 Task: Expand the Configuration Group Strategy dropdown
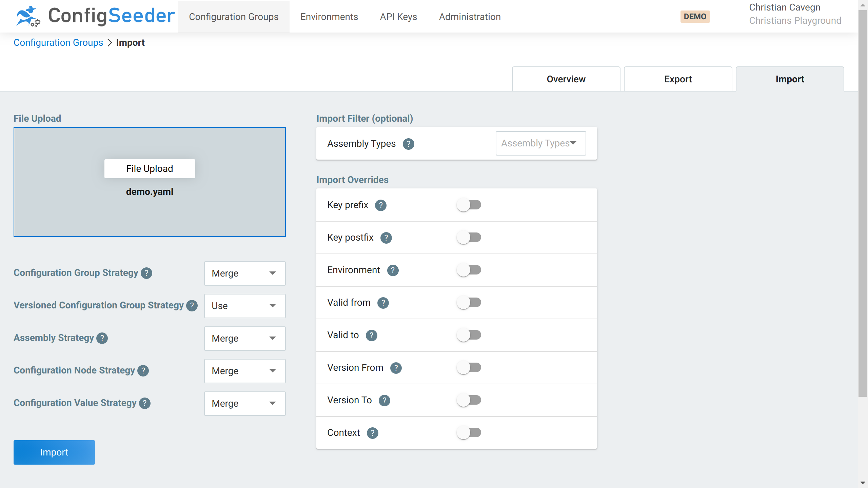244,273
